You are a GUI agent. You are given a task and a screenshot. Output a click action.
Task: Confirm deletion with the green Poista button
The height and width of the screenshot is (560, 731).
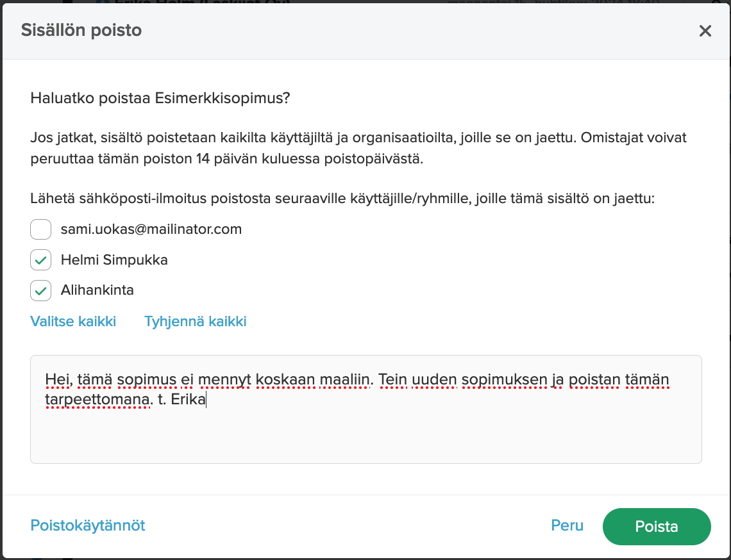pos(657,527)
